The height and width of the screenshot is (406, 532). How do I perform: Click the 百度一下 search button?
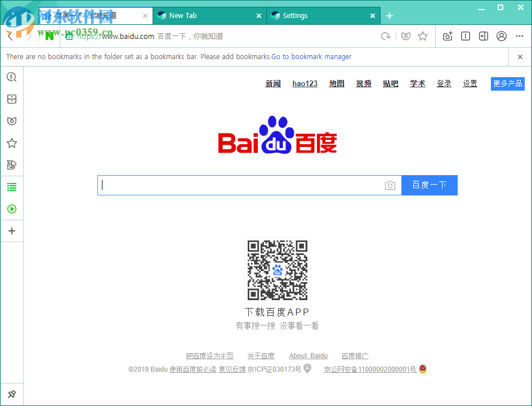[430, 185]
